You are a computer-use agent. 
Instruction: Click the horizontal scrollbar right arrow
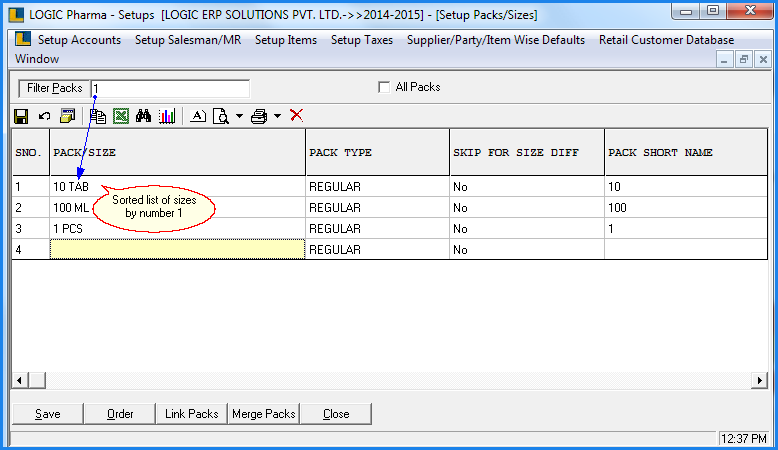759,381
